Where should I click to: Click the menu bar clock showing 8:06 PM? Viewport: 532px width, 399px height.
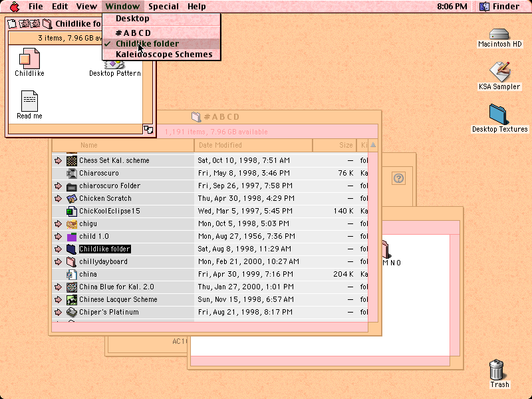coord(452,7)
